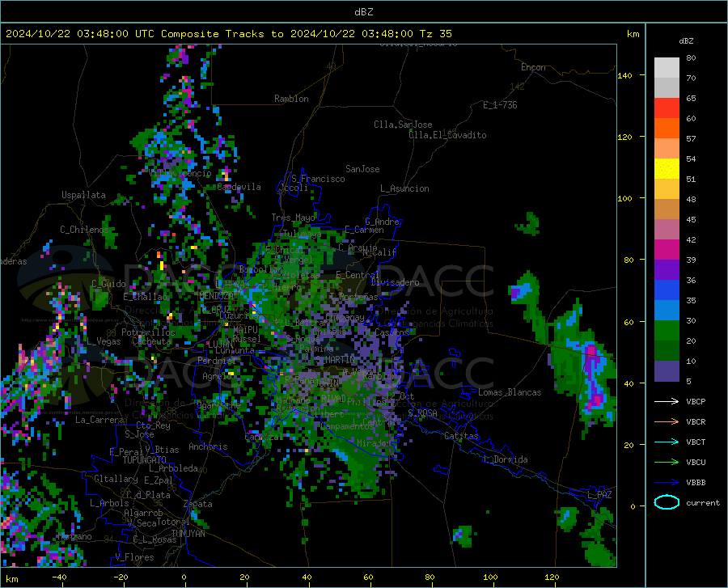
Task: Select the purple 36 dBZ color swatch
Action: [667, 270]
